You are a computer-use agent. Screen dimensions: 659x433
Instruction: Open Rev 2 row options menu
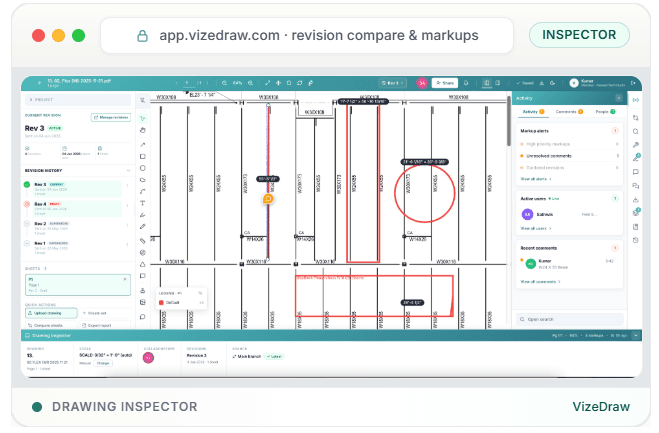(x=127, y=225)
